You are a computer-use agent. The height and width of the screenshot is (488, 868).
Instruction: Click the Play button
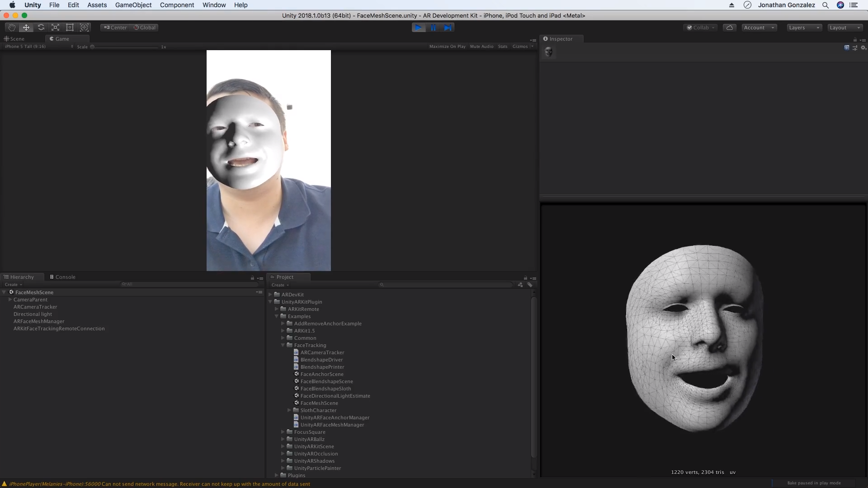point(419,28)
